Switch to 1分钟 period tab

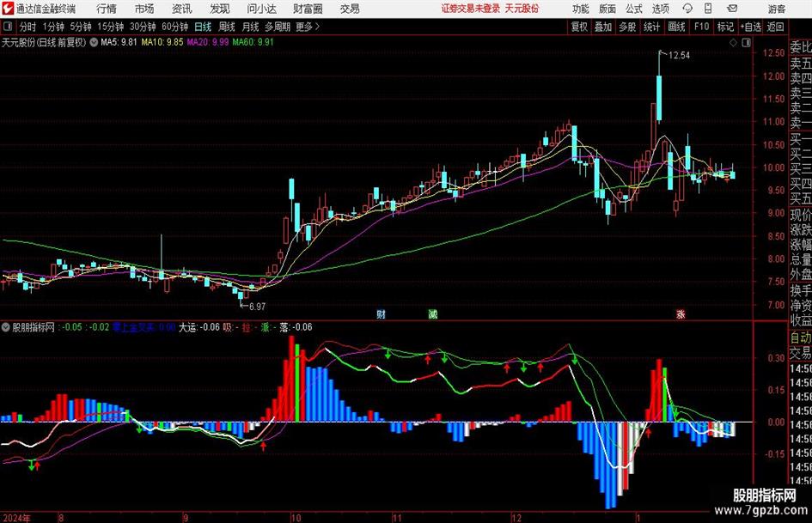53,27
